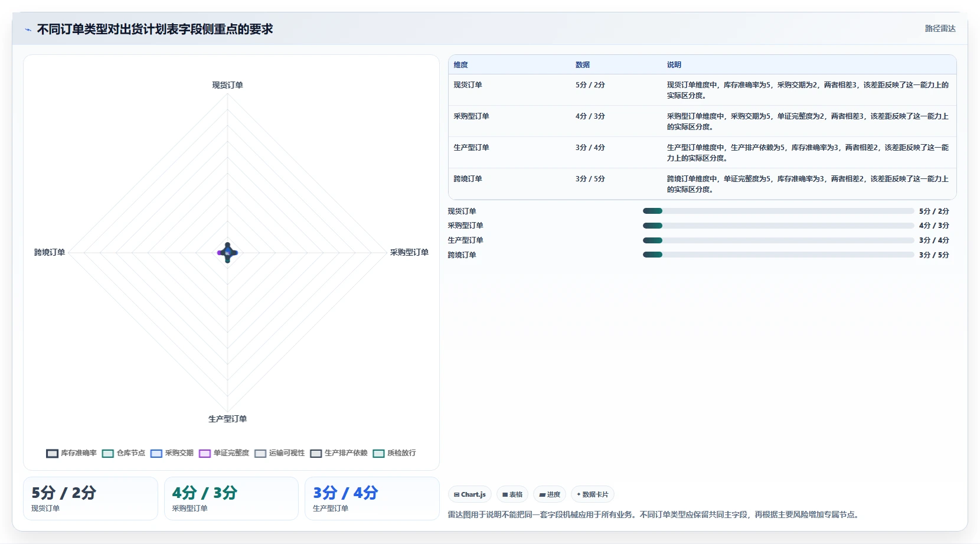
Task: Click the 数据卡片 tag chip
Action: [593, 494]
